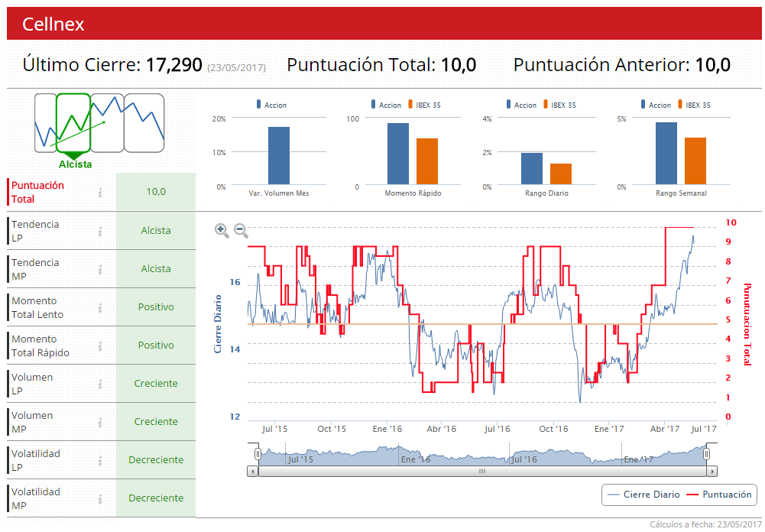Open info icon for Puntuación Total
765x532 pixels.
coord(100,193)
